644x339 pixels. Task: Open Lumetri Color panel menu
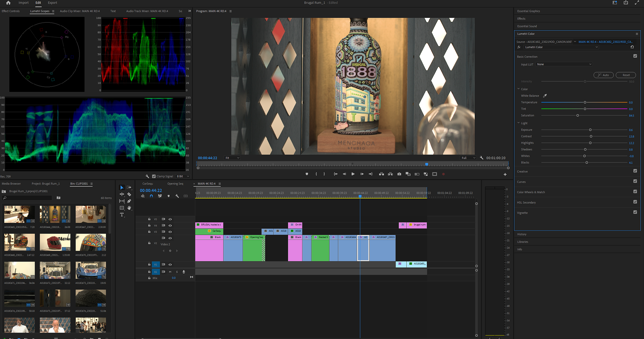tap(637, 34)
